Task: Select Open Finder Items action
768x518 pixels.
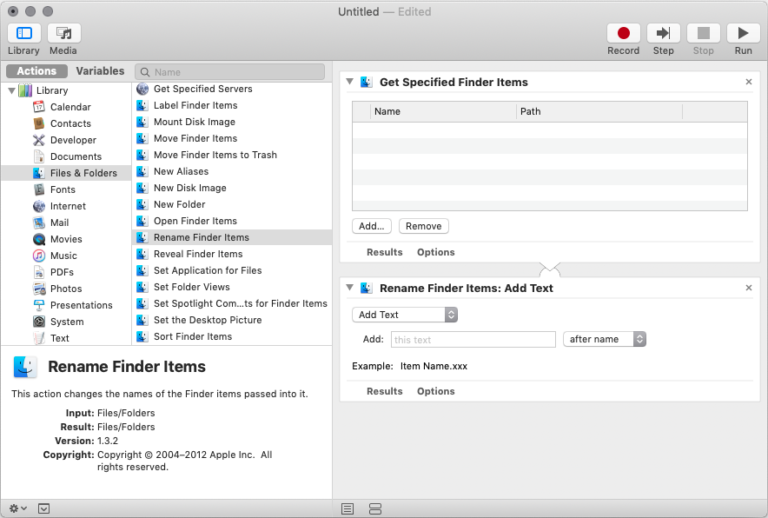Action: [x=232, y=221]
